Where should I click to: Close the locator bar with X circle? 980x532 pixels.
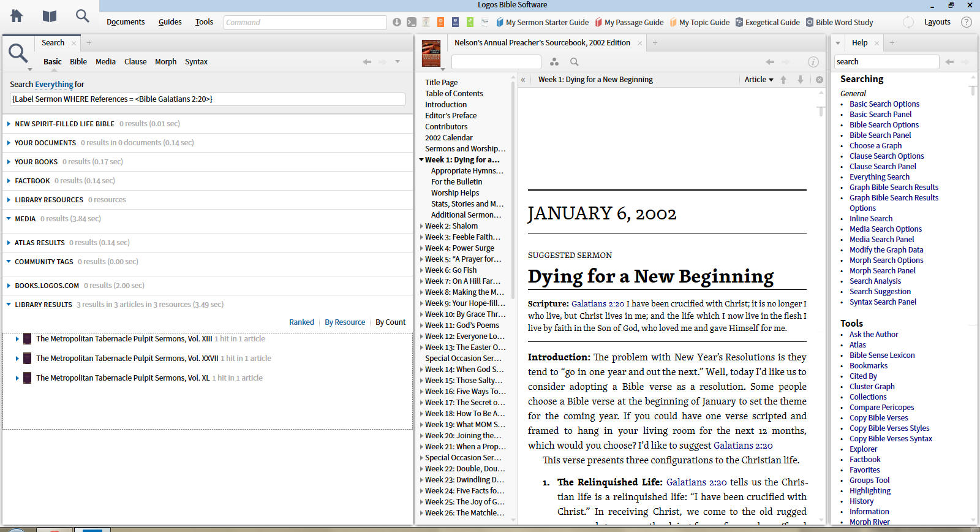tap(820, 80)
